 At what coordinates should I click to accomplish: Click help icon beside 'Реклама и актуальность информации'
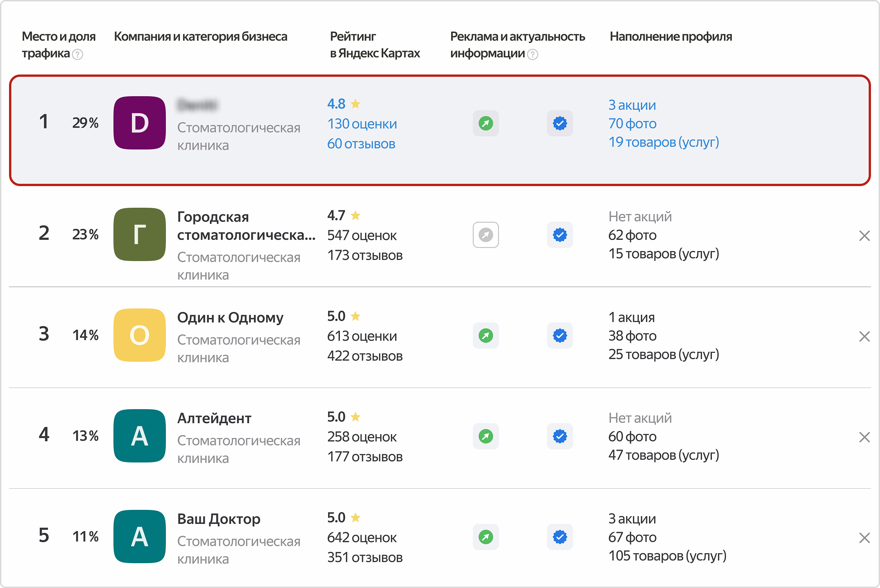tap(533, 55)
